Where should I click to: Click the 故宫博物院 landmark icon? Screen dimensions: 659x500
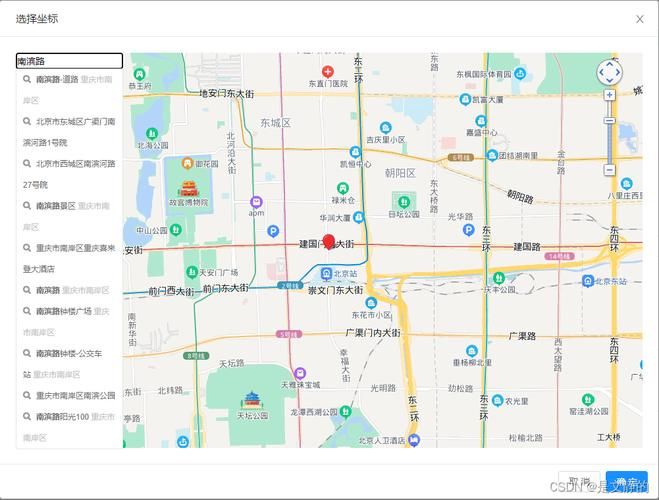pyautogui.click(x=188, y=188)
